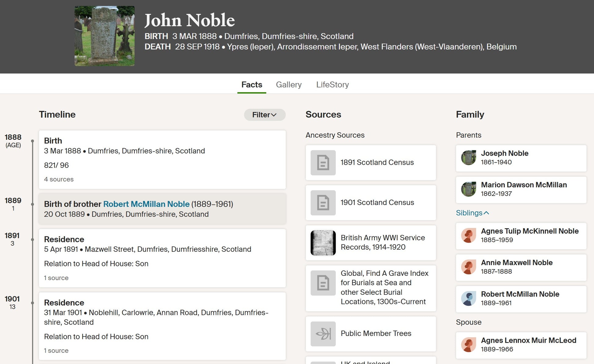Image resolution: width=594 pixels, height=364 pixels.
Task: Switch to the LifeStory tab
Action: (332, 85)
